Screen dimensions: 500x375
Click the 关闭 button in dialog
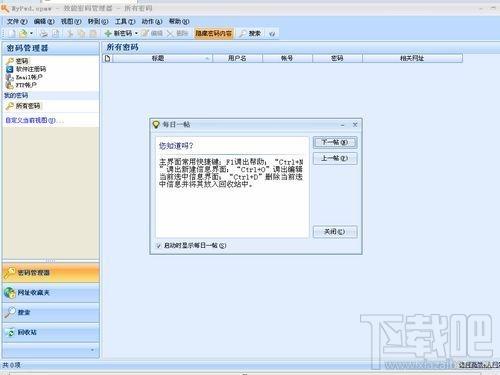pos(335,232)
